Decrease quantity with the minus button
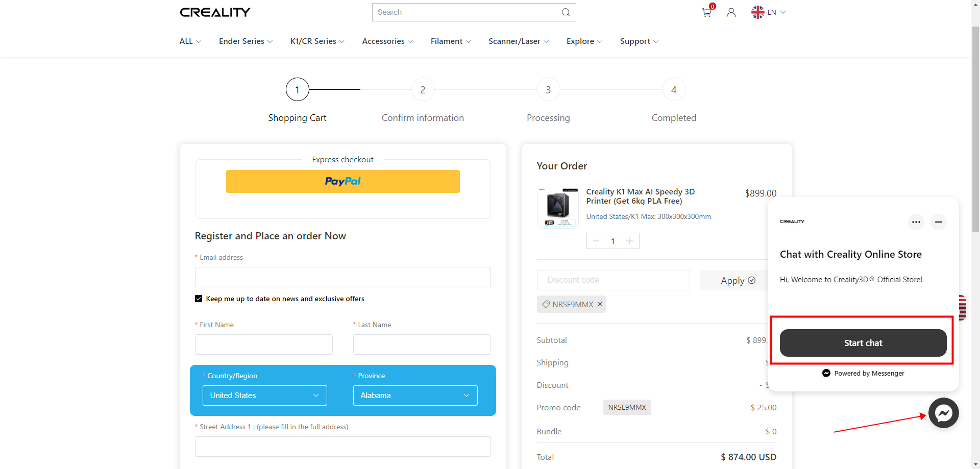The height and width of the screenshot is (469, 980). 596,241
